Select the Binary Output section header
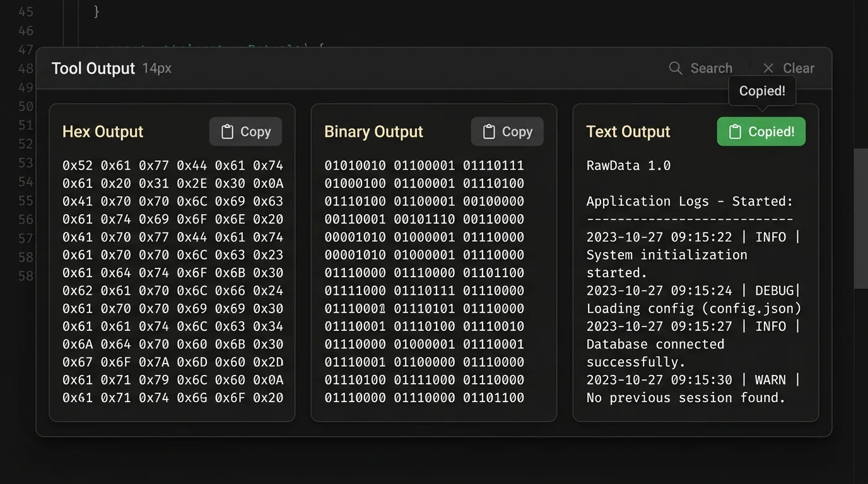 pos(373,132)
